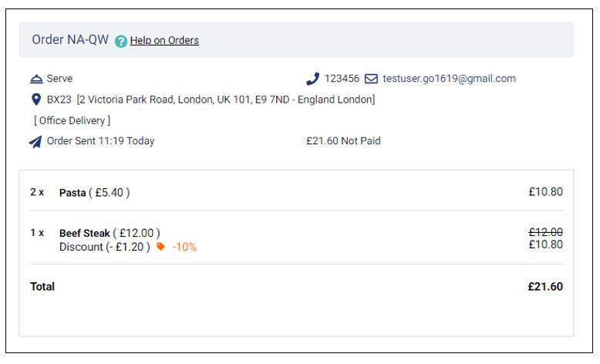Image resolution: width=600 pixels, height=364 pixels.
Task: Select the Beef Steak order item
Action: pos(296,239)
